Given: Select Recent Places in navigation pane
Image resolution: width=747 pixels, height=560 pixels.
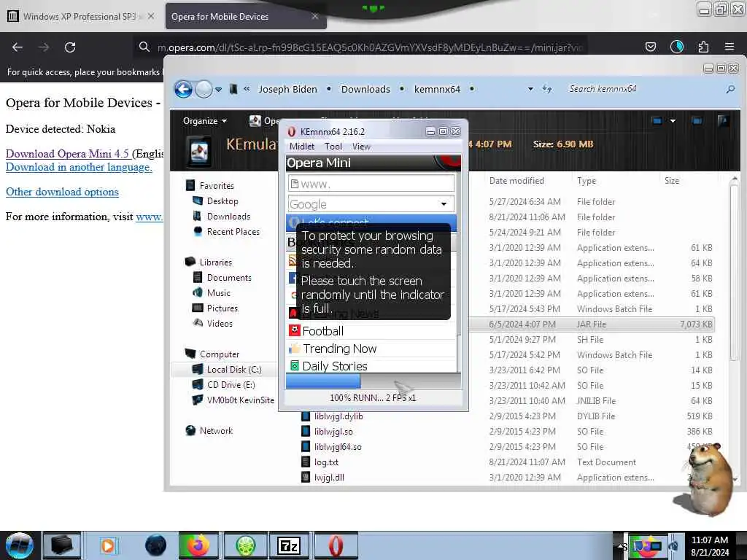Looking at the screenshot, I should coord(233,231).
